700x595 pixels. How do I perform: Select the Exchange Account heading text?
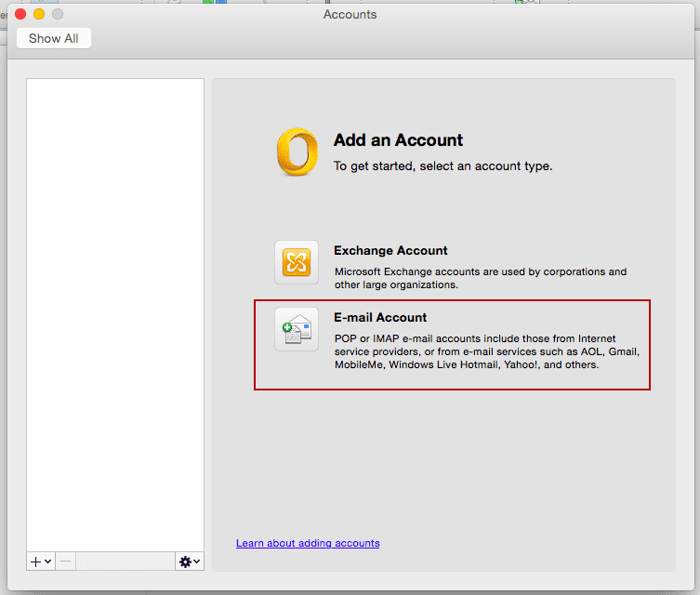coord(390,250)
